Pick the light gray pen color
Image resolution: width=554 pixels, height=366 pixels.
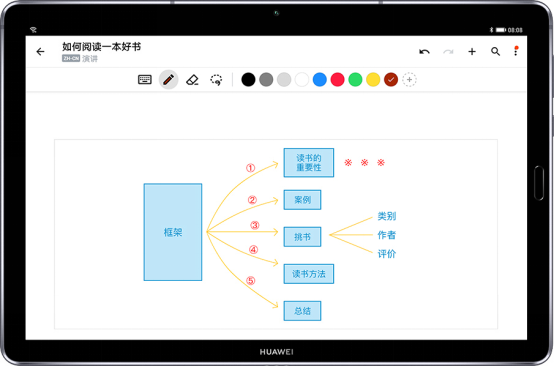click(284, 79)
